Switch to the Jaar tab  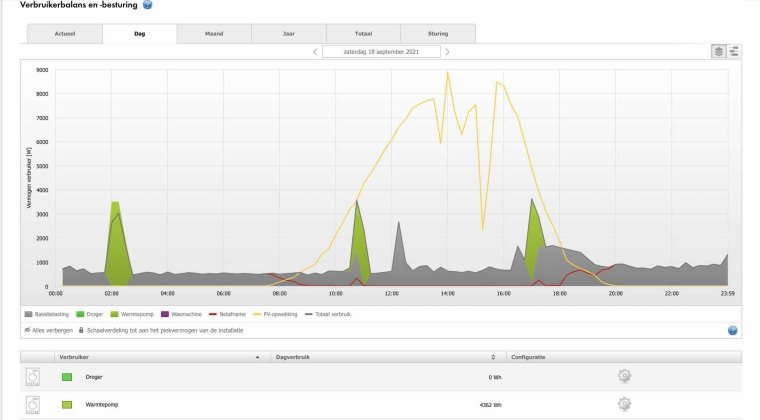(289, 34)
